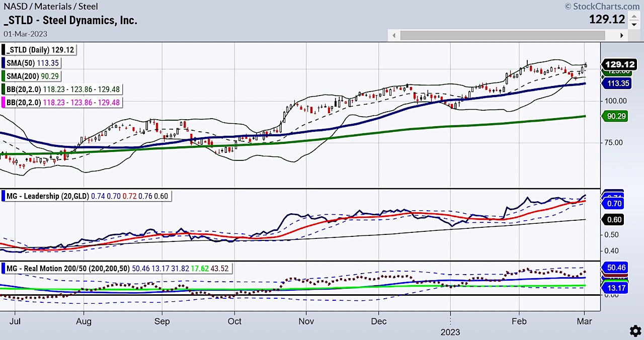644x340 pixels.
Task: Click the price stepper up arrow
Action: tap(635, 16)
